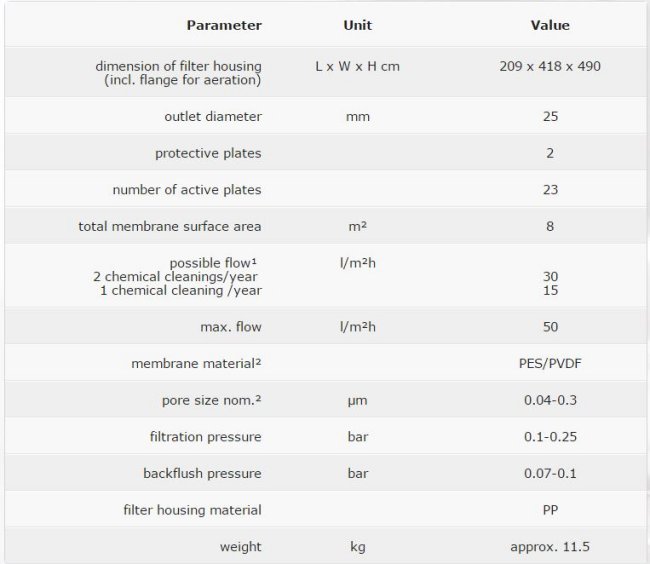This screenshot has height=564, width=650.
Task: Click the "outlet diameter" parameter label
Action: pyautogui.click(x=212, y=117)
